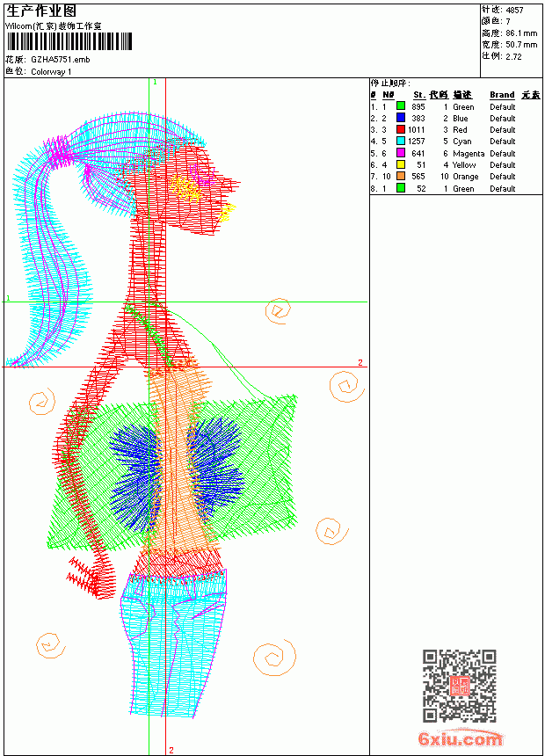545x756 pixels.
Task: Click the Brand column header
Action: pyautogui.click(x=502, y=95)
